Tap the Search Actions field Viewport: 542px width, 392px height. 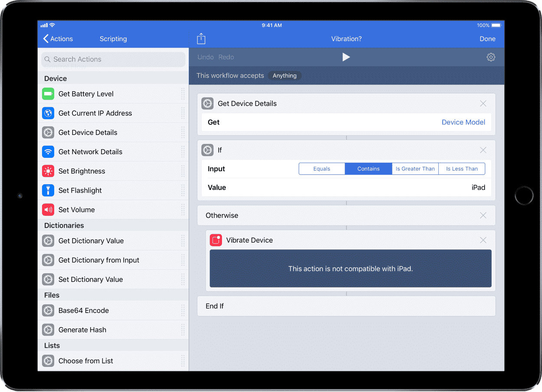(x=113, y=59)
